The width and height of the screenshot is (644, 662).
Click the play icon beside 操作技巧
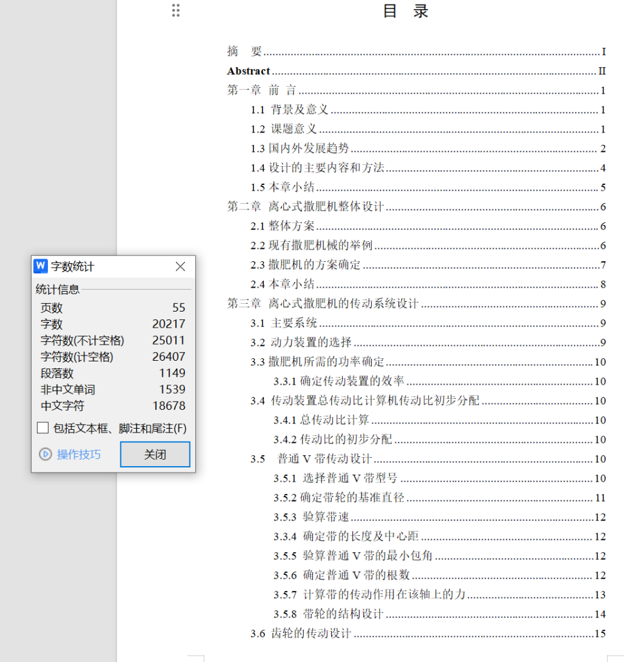(x=45, y=454)
